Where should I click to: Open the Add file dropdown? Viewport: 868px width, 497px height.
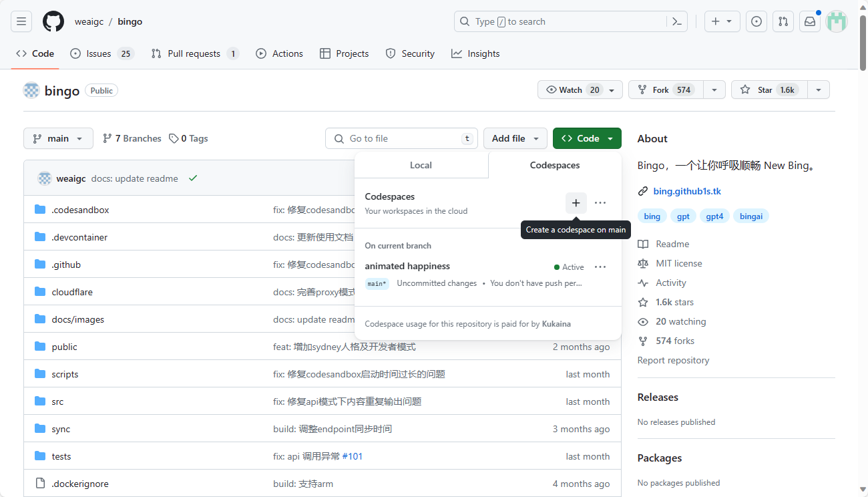[515, 138]
